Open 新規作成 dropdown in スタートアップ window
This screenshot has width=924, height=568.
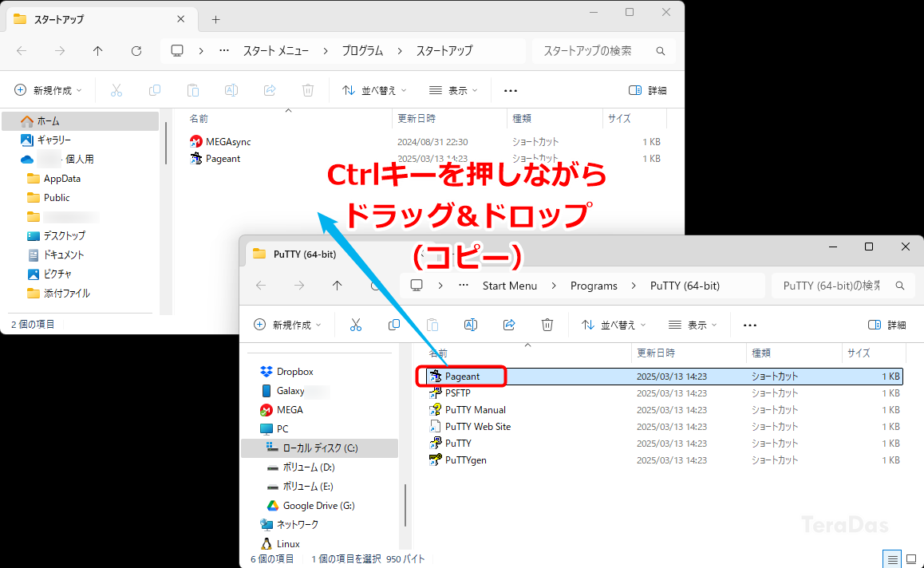[48, 90]
